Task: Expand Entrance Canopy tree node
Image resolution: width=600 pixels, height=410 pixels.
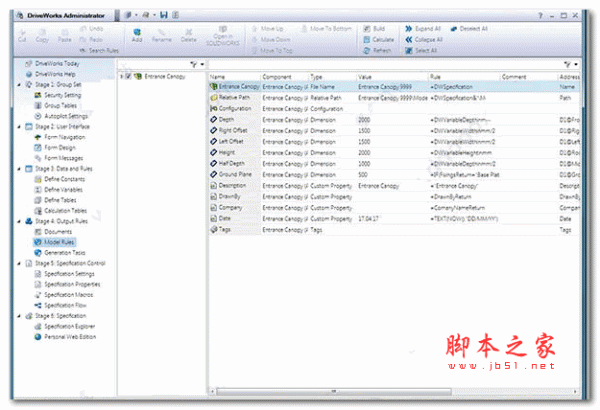Action: [122, 77]
